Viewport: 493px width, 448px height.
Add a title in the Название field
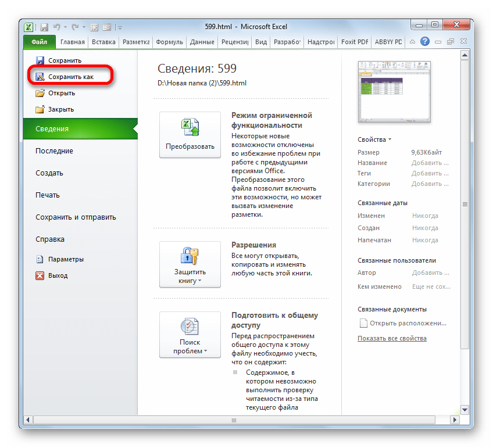(430, 163)
